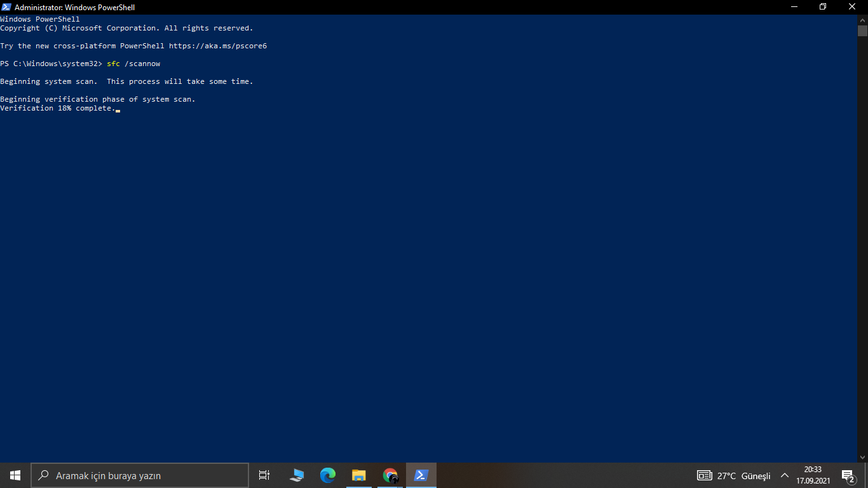The width and height of the screenshot is (868, 488).
Task: Show hidden system tray icons
Action: [785, 475]
